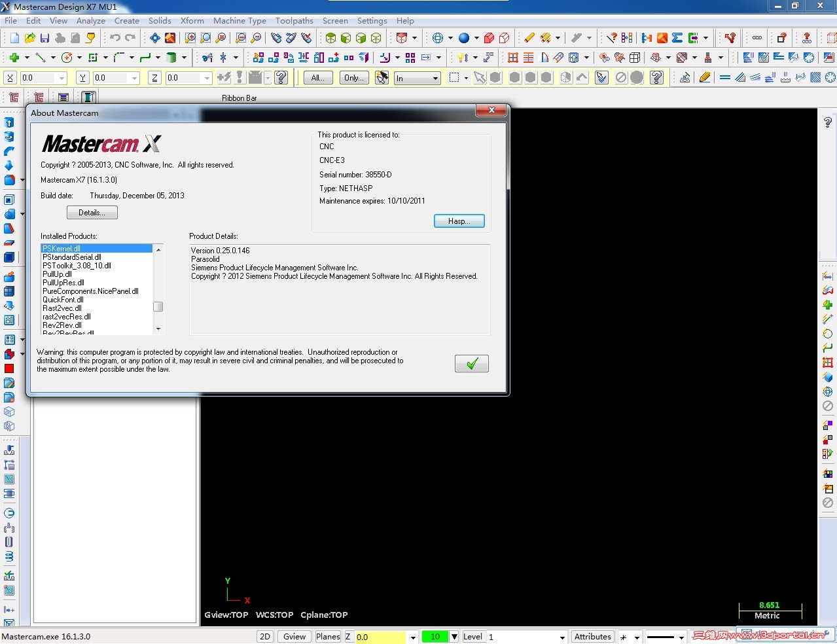837x644 pixels.
Task: Open the Level number dropdown in status bar
Action: pos(562,637)
